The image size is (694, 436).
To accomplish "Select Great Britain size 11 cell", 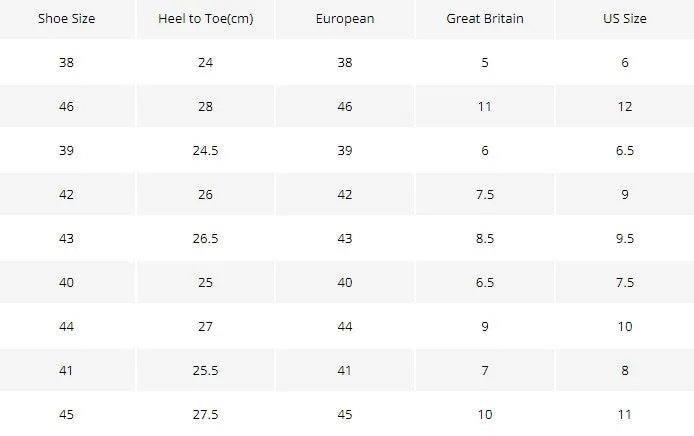I will pyautogui.click(x=485, y=106).
